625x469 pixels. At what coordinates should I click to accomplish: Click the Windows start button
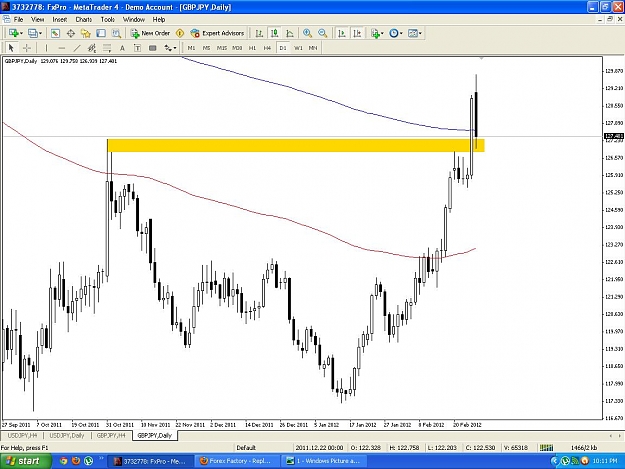(x=26, y=461)
